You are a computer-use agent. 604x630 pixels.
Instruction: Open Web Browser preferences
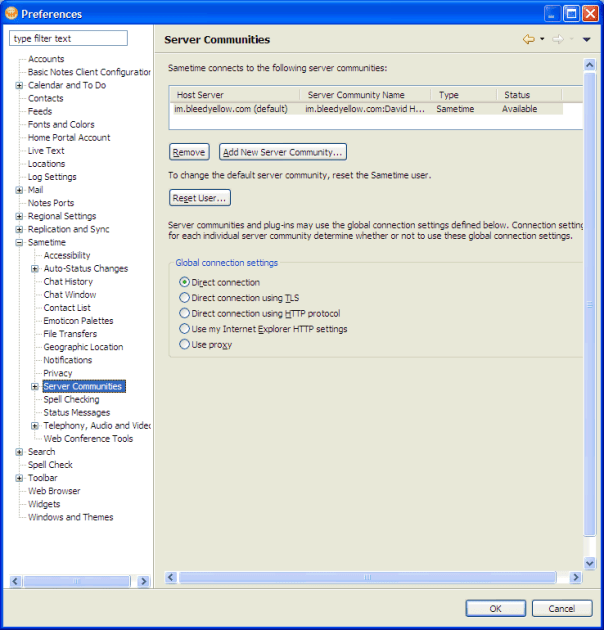[x=54, y=491]
